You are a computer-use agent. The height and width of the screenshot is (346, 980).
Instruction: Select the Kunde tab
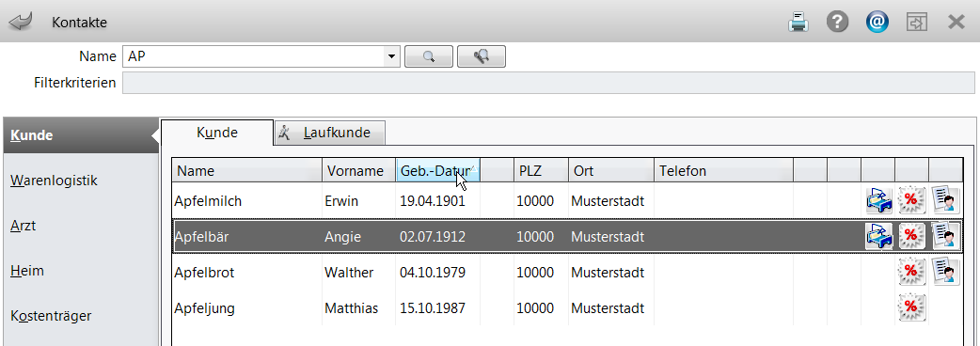217,133
